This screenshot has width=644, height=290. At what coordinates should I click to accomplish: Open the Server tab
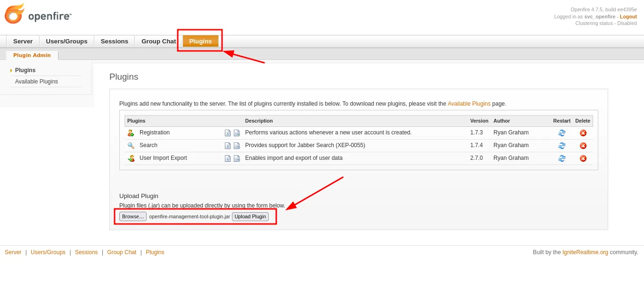[x=23, y=41]
